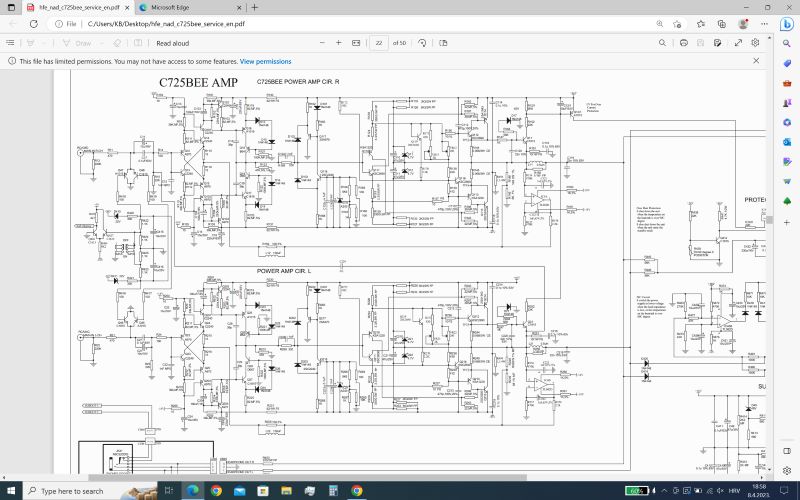800x500 pixels.
Task: Open a new browser tab
Action: point(254,8)
